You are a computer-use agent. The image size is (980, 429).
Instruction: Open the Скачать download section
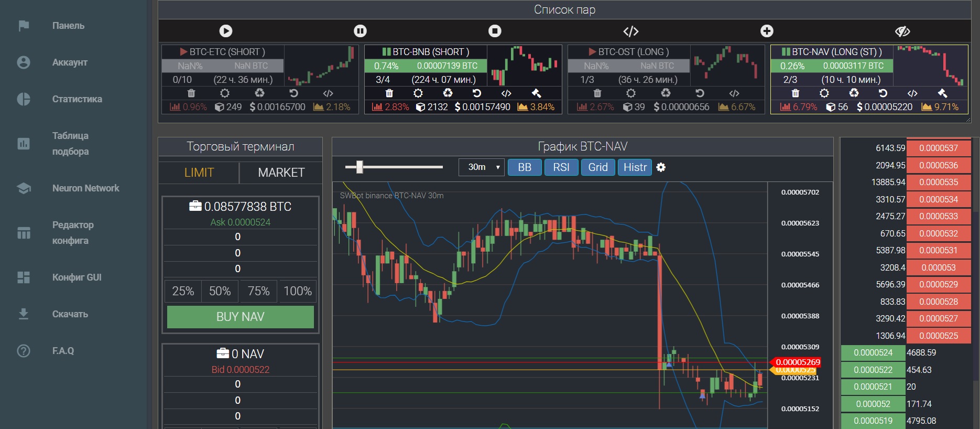[70, 314]
